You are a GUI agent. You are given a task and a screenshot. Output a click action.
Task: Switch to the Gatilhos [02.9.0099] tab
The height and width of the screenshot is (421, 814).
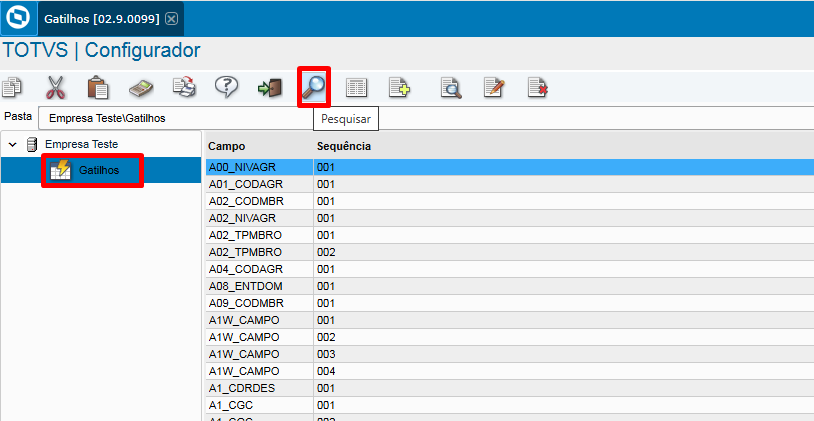point(102,19)
